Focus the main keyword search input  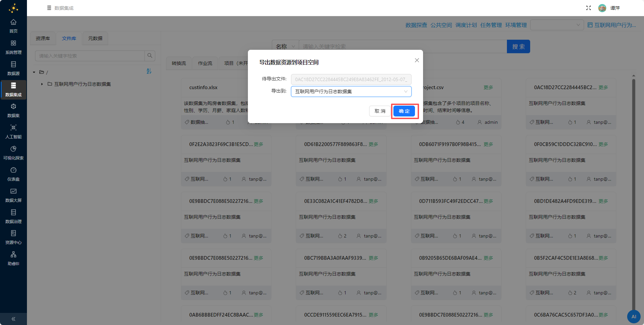point(403,46)
